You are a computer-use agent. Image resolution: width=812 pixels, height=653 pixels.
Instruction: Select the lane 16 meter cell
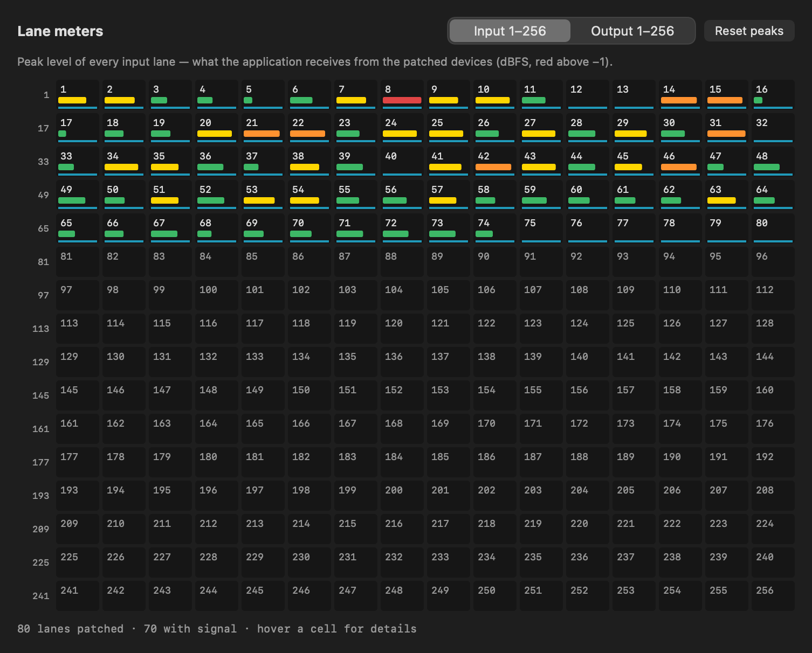coord(773,95)
